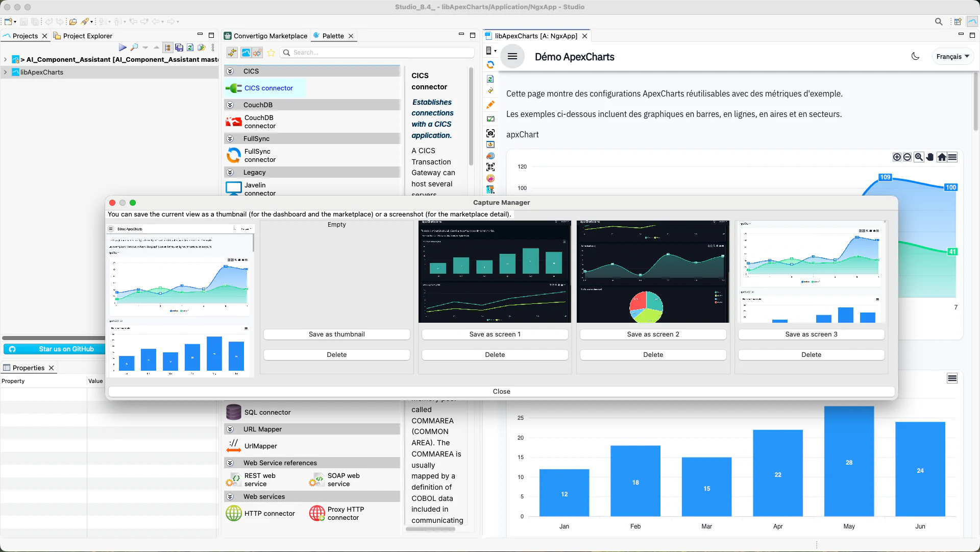980x552 pixels.
Task: Toggle dark mode with the moon icon
Action: tap(915, 56)
